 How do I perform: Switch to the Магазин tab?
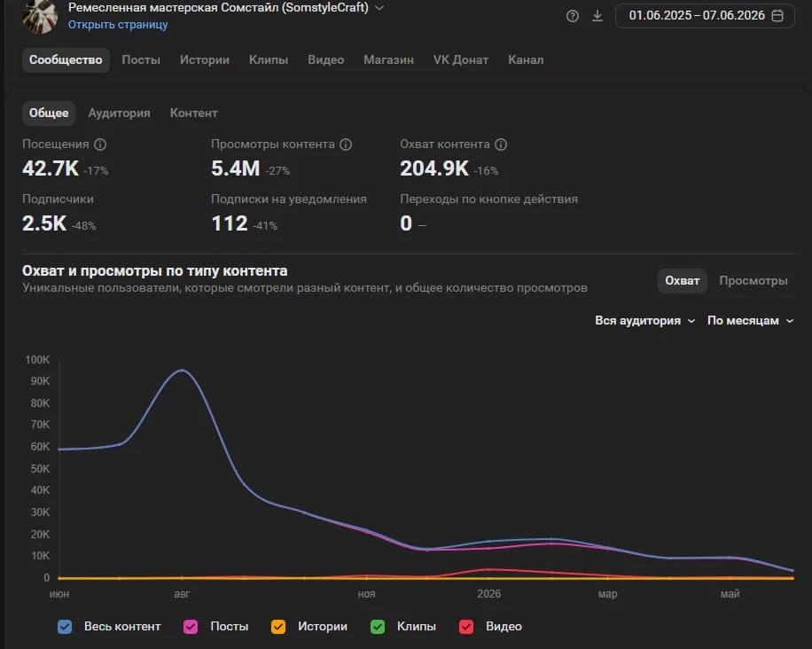click(388, 60)
